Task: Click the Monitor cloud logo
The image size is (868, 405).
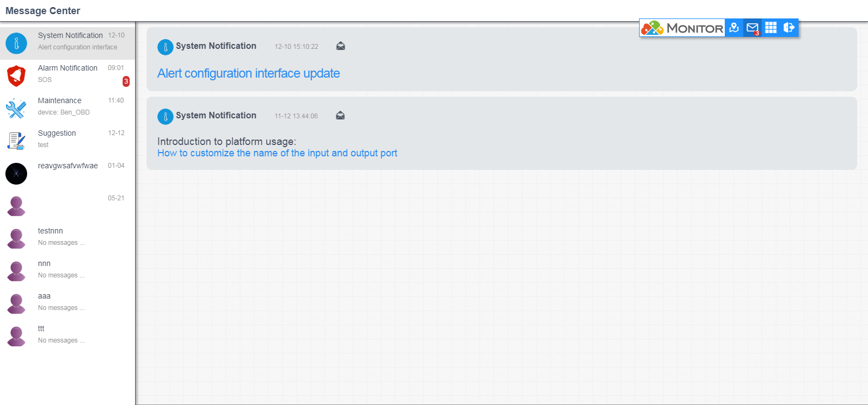Action: click(x=682, y=28)
